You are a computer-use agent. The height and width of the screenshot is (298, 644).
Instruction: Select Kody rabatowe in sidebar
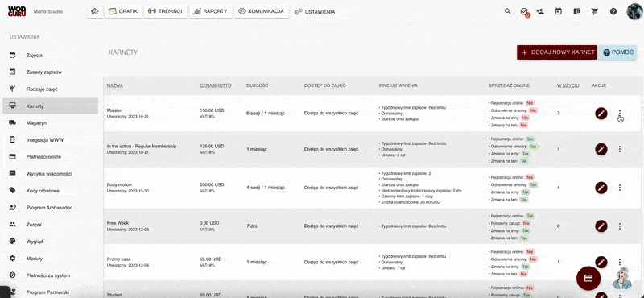(43, 191)
